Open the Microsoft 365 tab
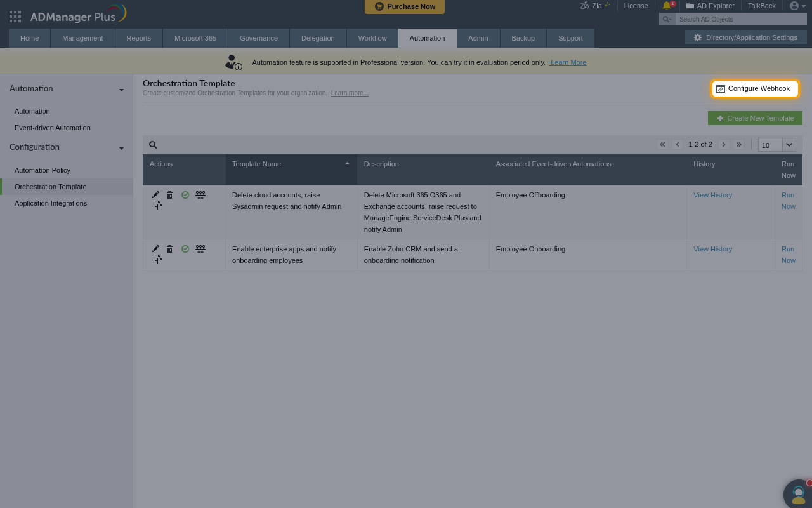Screen dimensions: 812x508 (x=195, y=38)
